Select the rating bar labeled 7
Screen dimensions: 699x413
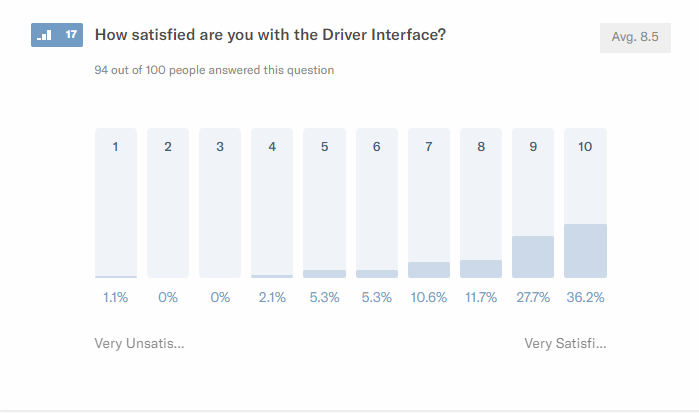click(429, 203)
